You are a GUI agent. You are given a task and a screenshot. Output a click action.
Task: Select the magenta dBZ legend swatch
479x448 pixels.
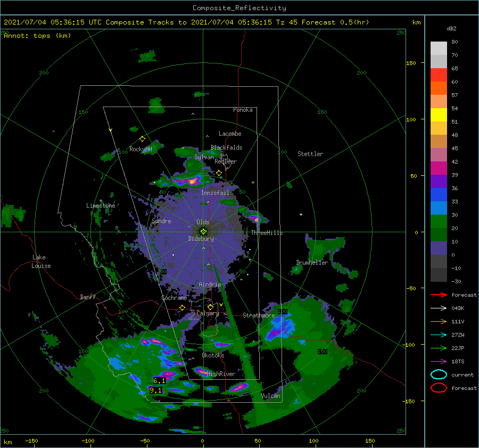tap(439, 168)
